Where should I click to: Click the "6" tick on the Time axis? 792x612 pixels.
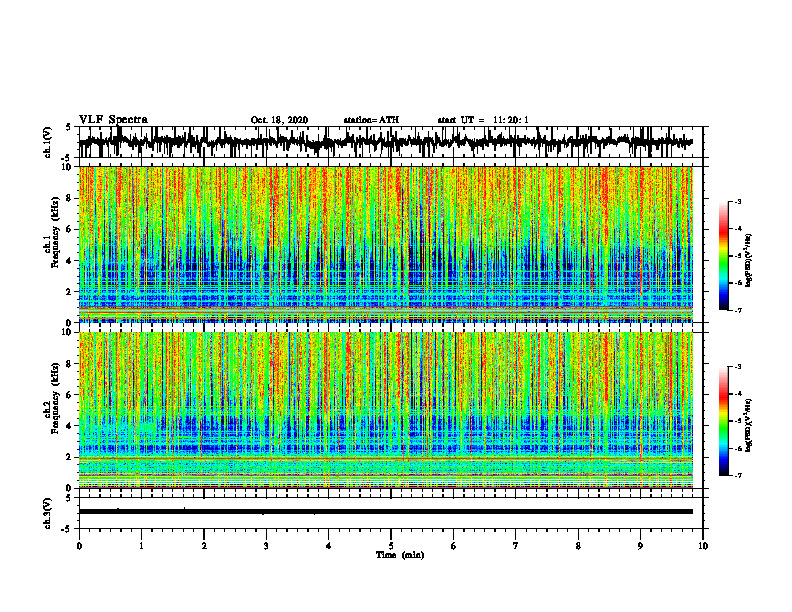click(x=453, y=546)
